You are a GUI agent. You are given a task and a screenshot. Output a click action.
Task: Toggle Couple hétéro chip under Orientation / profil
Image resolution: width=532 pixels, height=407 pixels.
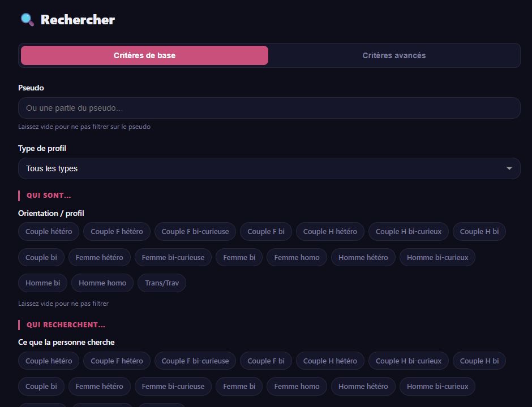(49, 231)
